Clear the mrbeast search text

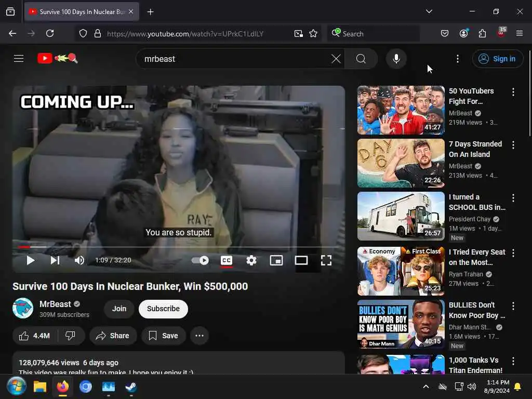click(x=336, y=59)
